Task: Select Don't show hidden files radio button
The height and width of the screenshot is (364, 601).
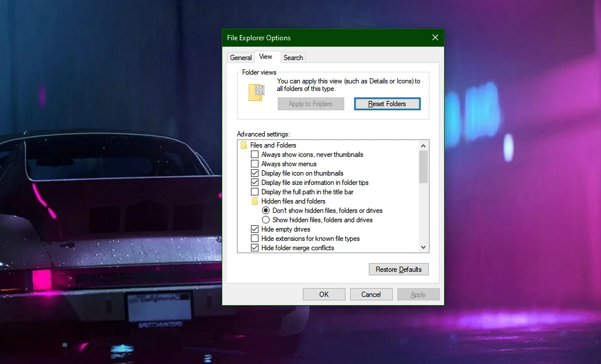Action: (265, 211)
